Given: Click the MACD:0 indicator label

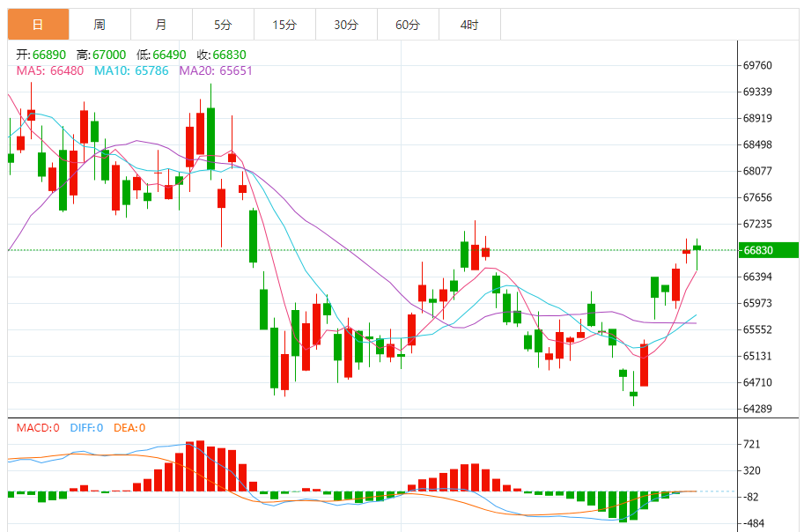Looking at the screenshot, I should point(38,428).
